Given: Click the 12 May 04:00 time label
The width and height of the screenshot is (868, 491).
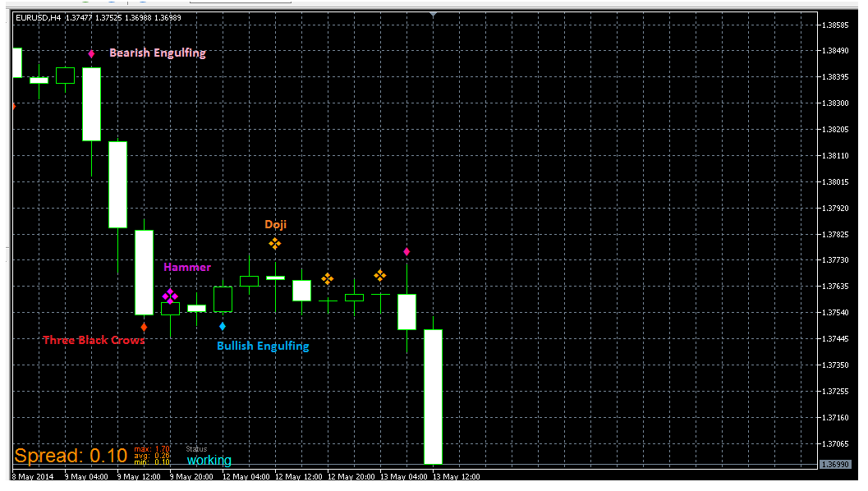Looking at the screenshot, I should pos(246,476).
